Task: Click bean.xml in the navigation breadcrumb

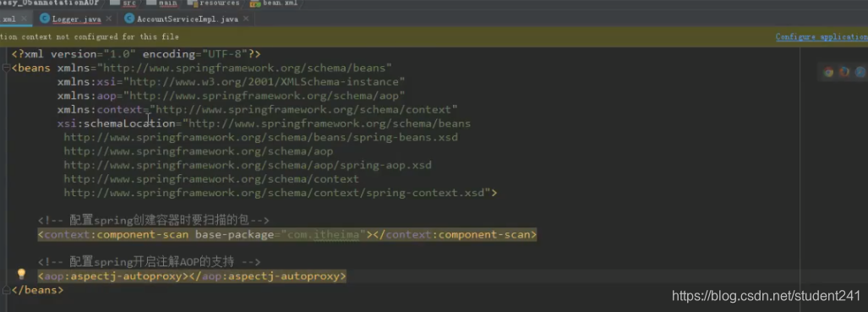Action: click(280, 3)
